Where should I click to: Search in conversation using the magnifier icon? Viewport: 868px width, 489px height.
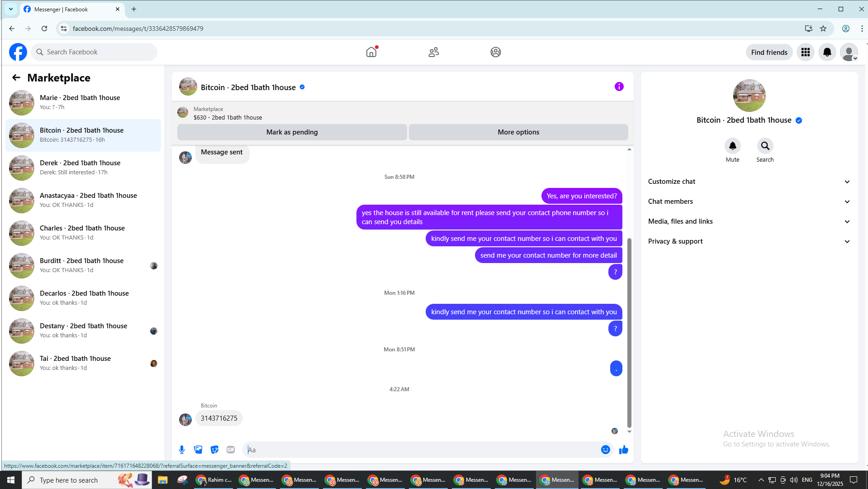[x=765, y=146]
